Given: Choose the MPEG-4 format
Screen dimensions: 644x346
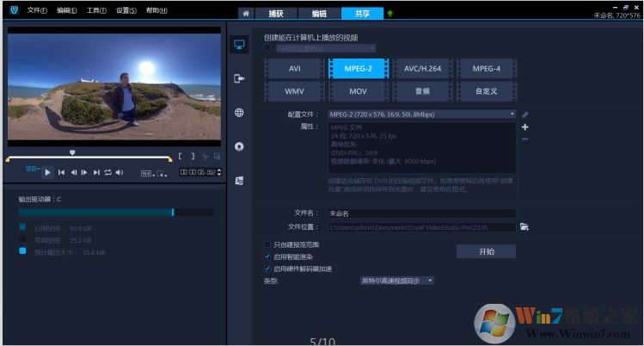Looking at the screenshot, I should tap(487, 69).
